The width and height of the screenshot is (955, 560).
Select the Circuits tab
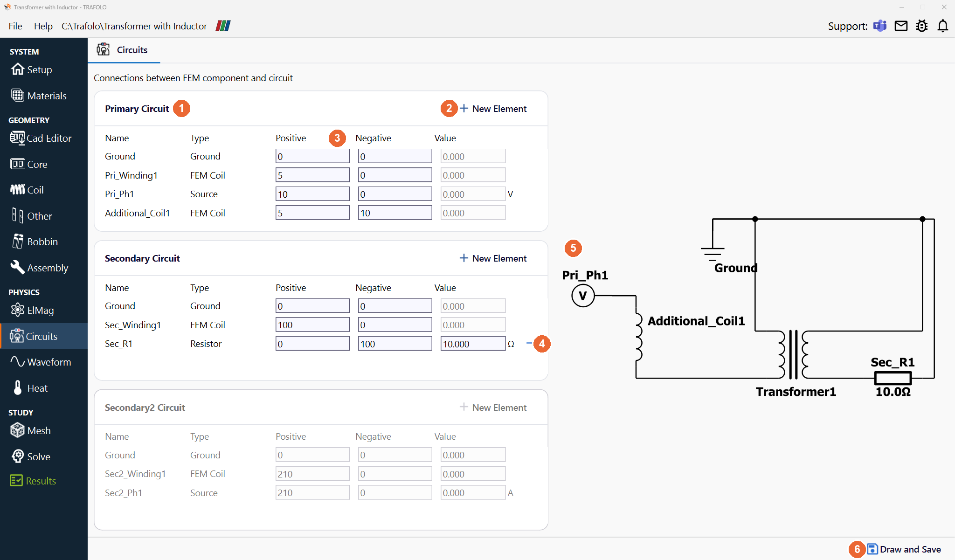(x=124, y=50)
